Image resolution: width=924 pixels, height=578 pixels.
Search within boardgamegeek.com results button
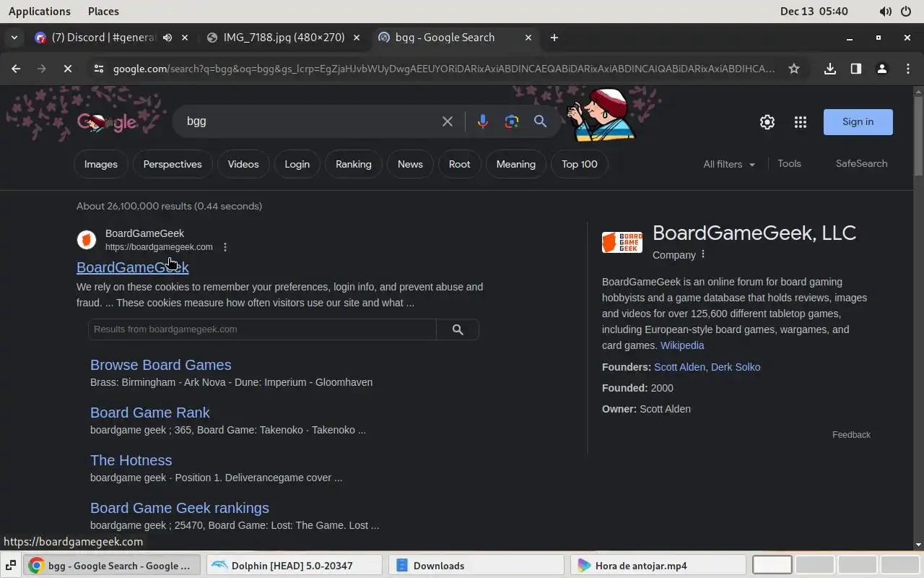click(x=458, y=329)
